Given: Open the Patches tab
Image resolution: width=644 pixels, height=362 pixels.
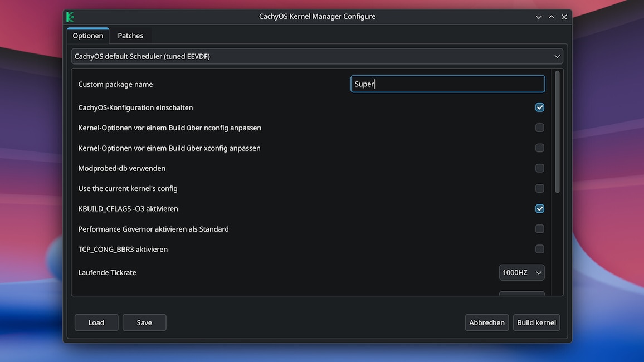Looking at the screenshot, I should [x=130, y=36].
